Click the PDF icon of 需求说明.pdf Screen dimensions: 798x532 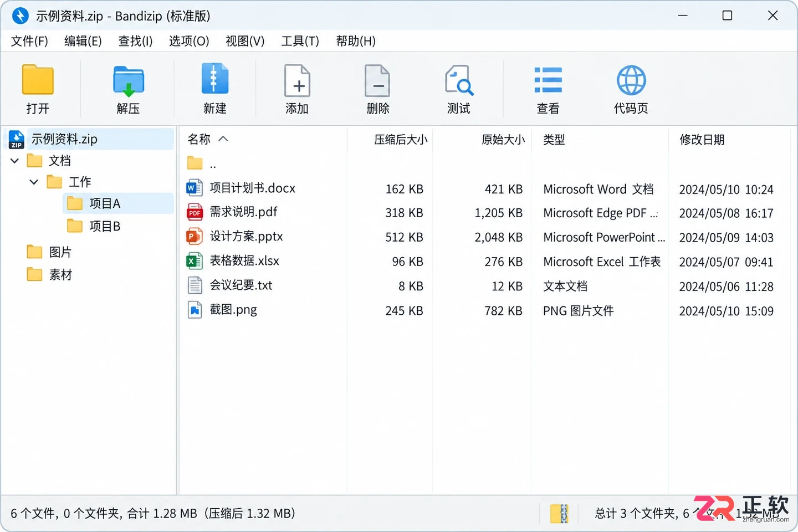pos(195,212)
